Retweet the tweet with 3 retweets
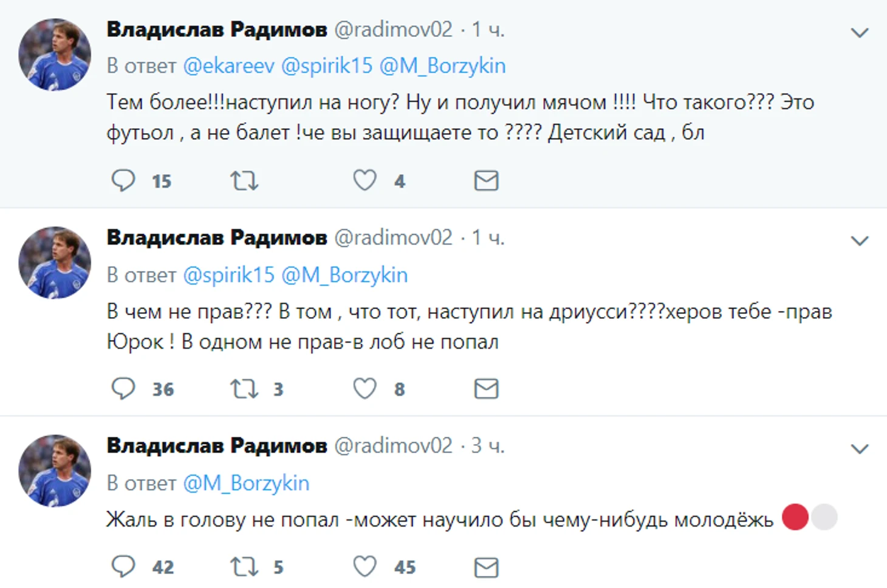 [244, 389]
